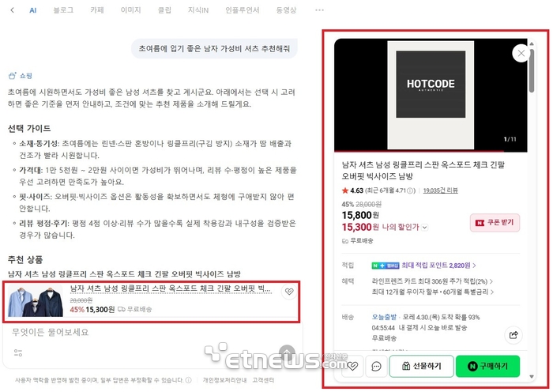Screen dimensions: 553x392
Task: Click the 선물하기 button
Action: click(x=421, y=366)
